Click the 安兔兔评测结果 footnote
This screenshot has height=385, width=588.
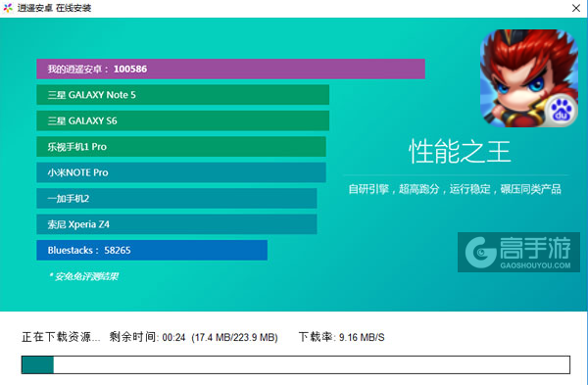point(84,276)
